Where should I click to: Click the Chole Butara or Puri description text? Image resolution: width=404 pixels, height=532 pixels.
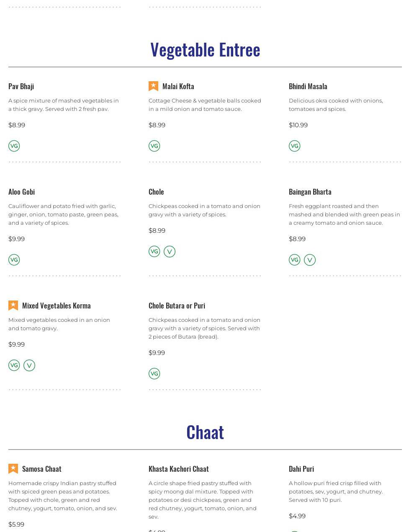tap(204, 328)
